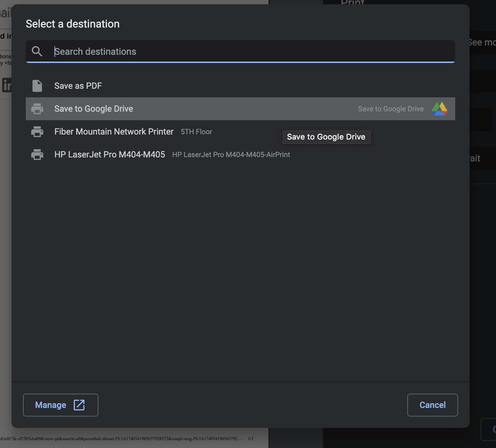The image size is (496, 448).
Task: Focus the Search destinations field
Action: click(x=240, y=52)
